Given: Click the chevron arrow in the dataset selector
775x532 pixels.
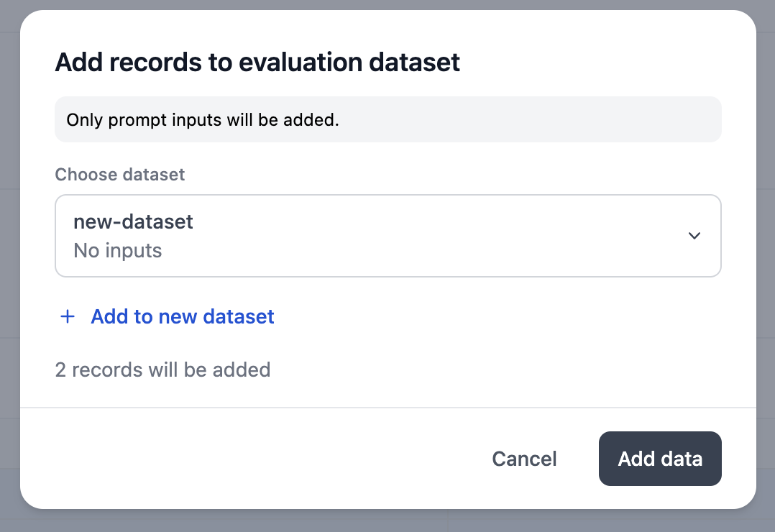Looking at the screenshot, I should click(694, 236).
